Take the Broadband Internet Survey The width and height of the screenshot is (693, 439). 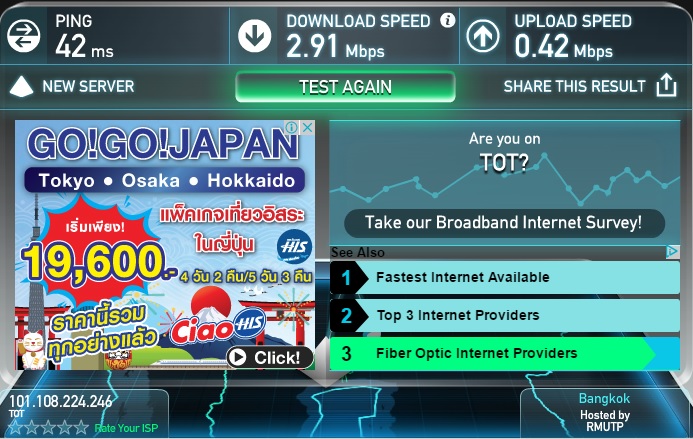click(504, 223)
